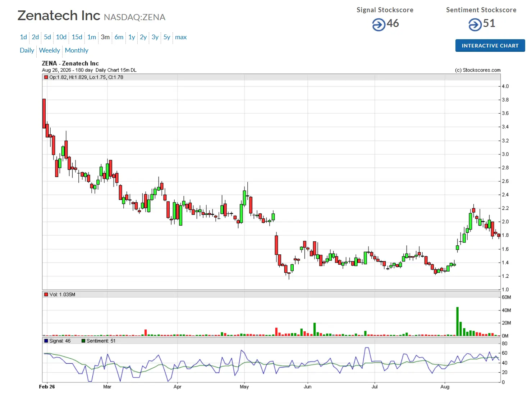Select the 1d time range

coord(23,37)
